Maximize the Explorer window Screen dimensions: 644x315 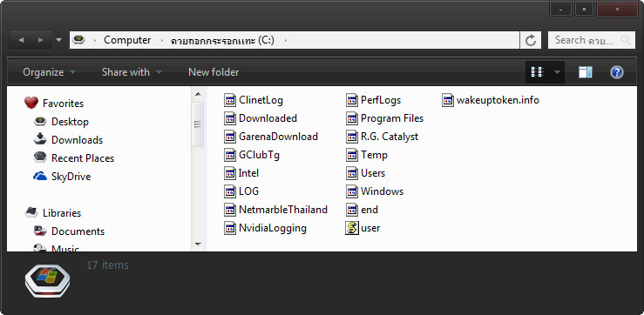585,9
